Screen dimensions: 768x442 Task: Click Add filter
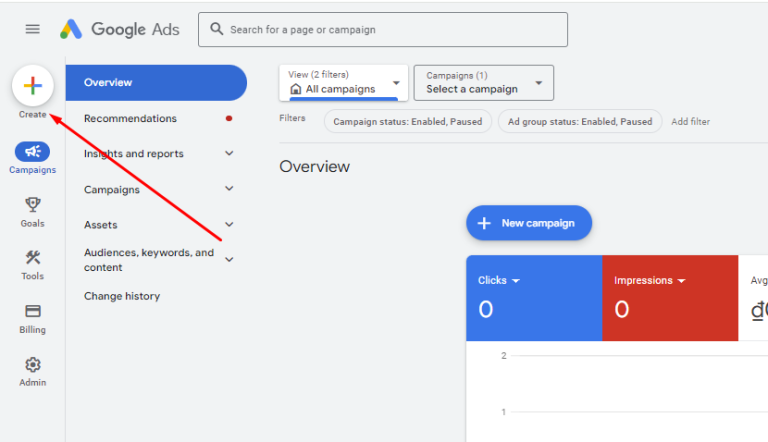[690, 122]
